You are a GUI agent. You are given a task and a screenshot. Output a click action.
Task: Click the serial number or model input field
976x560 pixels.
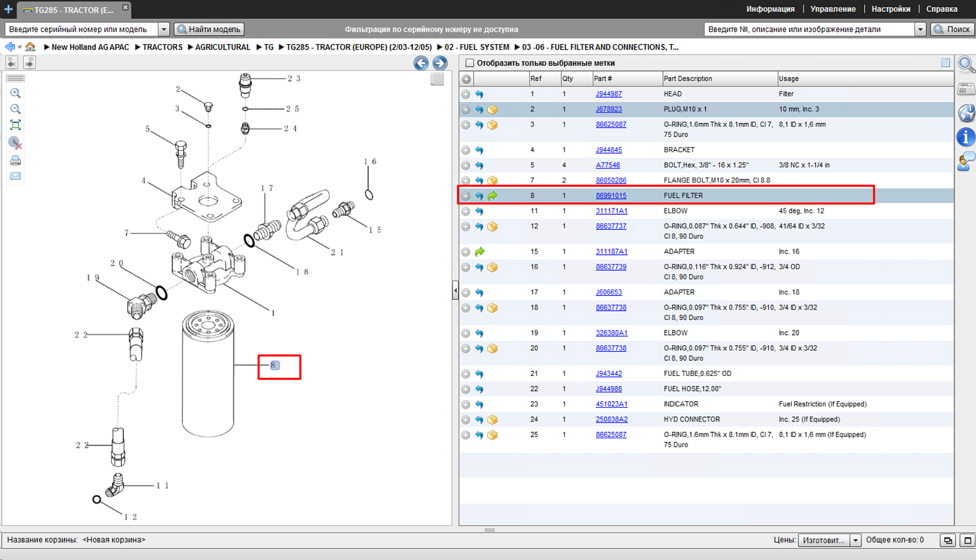(x=82, y=29)
